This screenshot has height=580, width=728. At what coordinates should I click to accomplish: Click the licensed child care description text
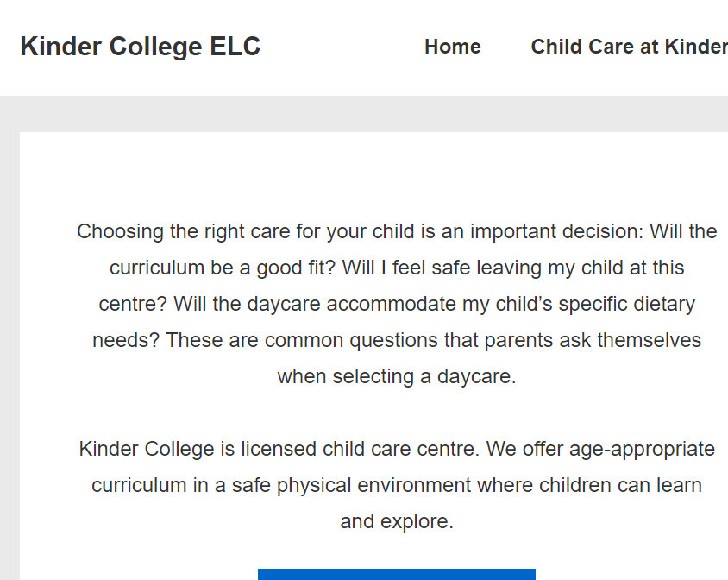click(x=397, y=484)
